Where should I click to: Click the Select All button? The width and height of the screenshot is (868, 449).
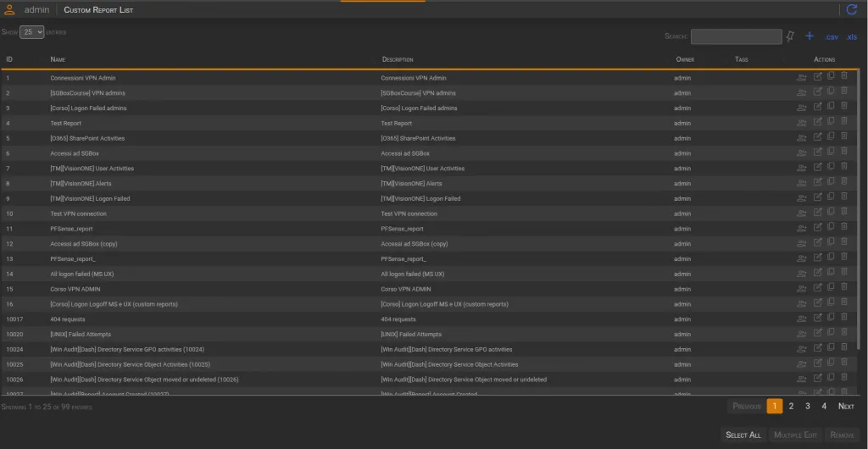click(x=743, y=435)
